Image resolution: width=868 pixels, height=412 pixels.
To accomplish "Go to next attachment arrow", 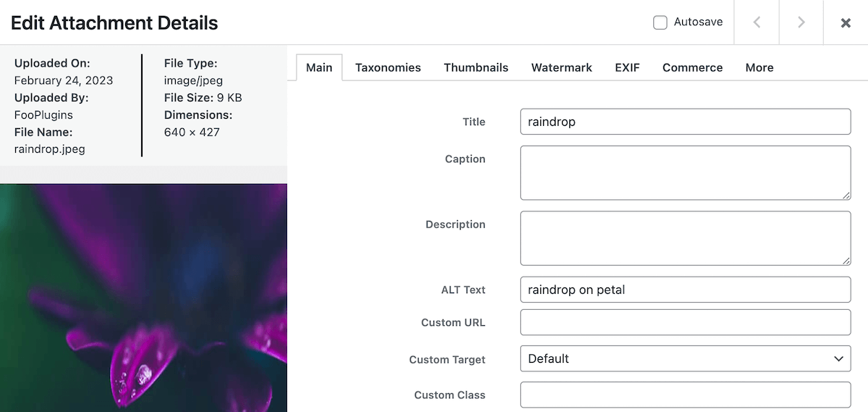I will [x=801, y=22].
